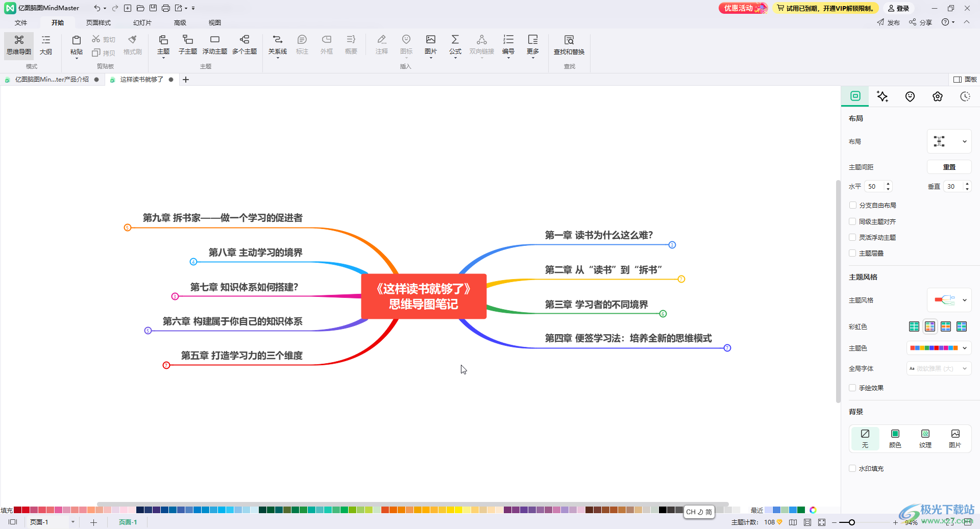Click the 登录 login button
The width and height of the screenshot is (980, 529).
[899, 8]
